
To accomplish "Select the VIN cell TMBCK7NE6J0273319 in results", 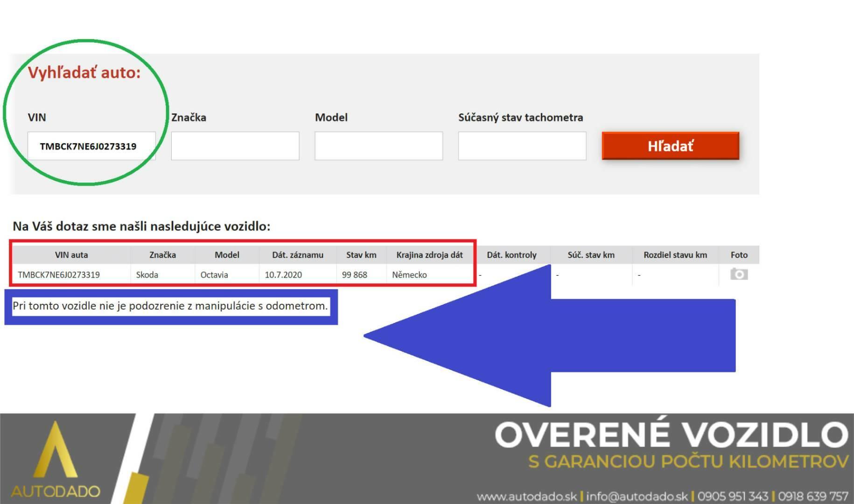I will (x=59, y=275).
